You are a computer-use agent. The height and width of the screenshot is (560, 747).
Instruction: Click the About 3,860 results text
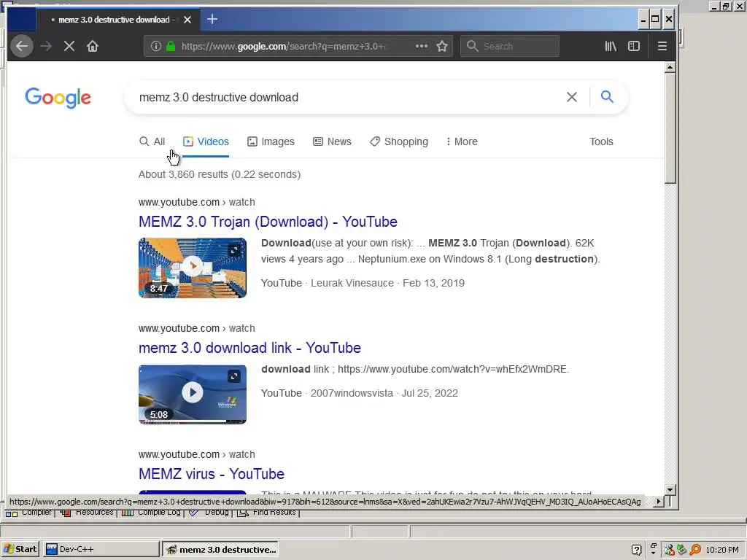click(x=219, y=174)
